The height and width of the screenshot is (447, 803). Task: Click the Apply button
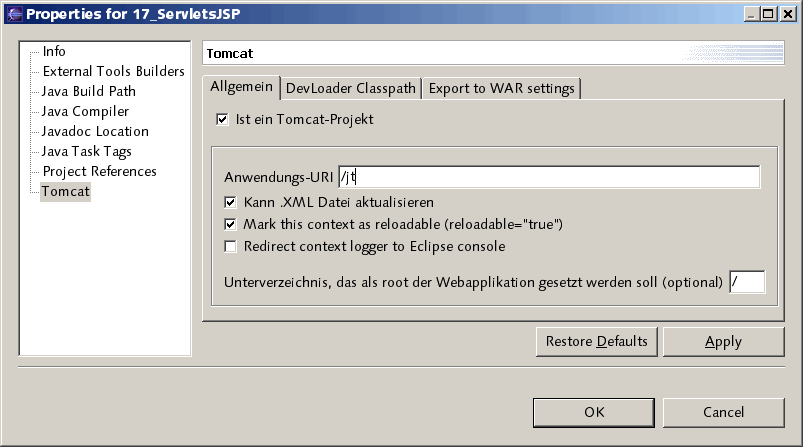pyautogui.click(x=723, y=342)
